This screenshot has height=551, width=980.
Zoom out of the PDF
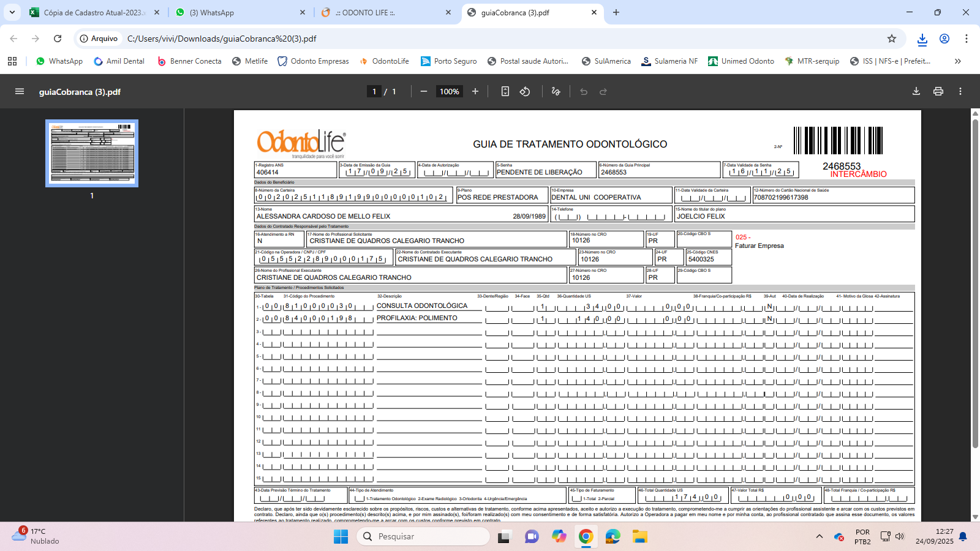(x=424, y=92)
